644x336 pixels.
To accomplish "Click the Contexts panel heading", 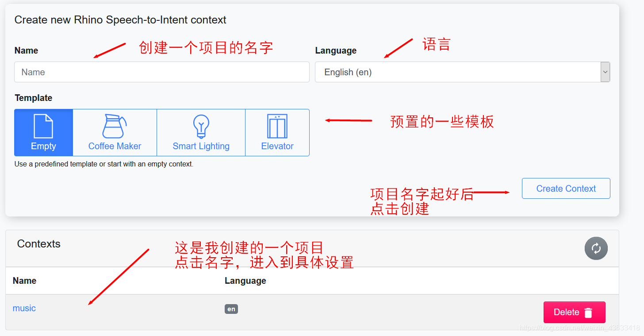I will (x=39, y=244).
